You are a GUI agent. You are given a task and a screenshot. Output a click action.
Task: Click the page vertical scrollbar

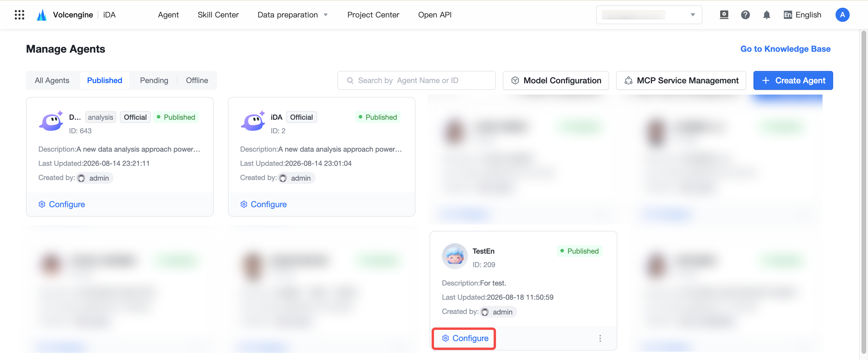pos(863,192)
